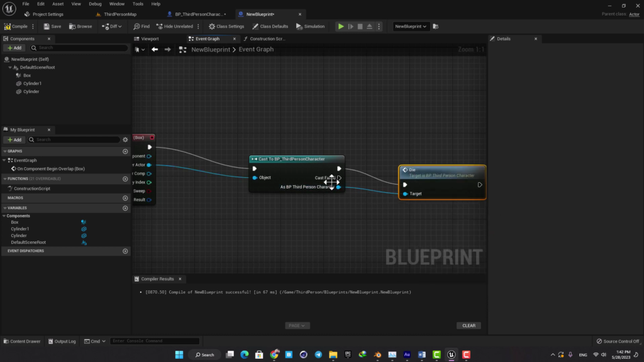The image size is (644, 362).
Task: Focus My Blueprint search field
Action: pos(74,140)
